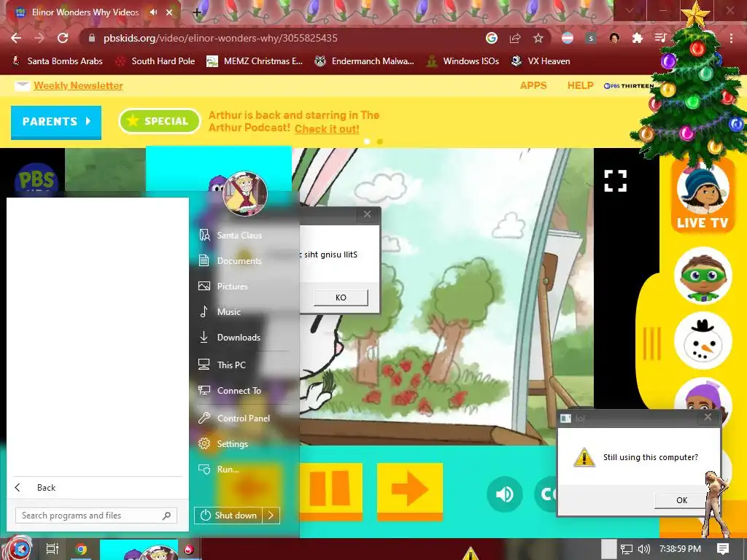Click the APPS link
The width and height of the screenshot is (747, 560).
pyautogui.click(x=533, y=86)
